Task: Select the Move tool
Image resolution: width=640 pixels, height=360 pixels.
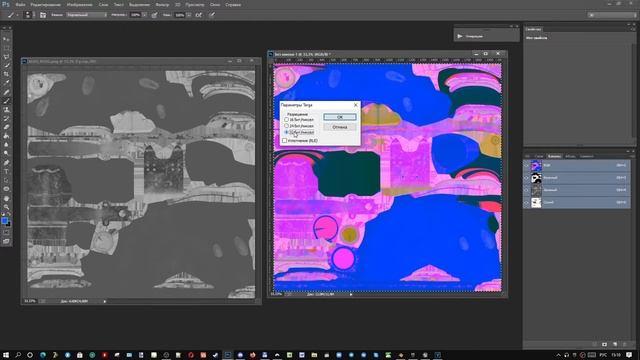Action: coord(6,39)
